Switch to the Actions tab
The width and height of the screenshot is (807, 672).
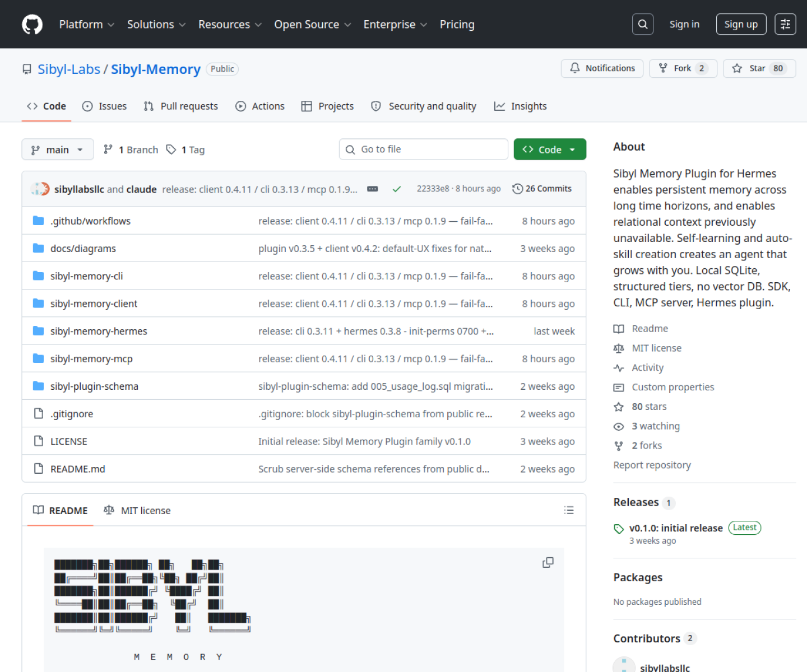tap(260, 106)
